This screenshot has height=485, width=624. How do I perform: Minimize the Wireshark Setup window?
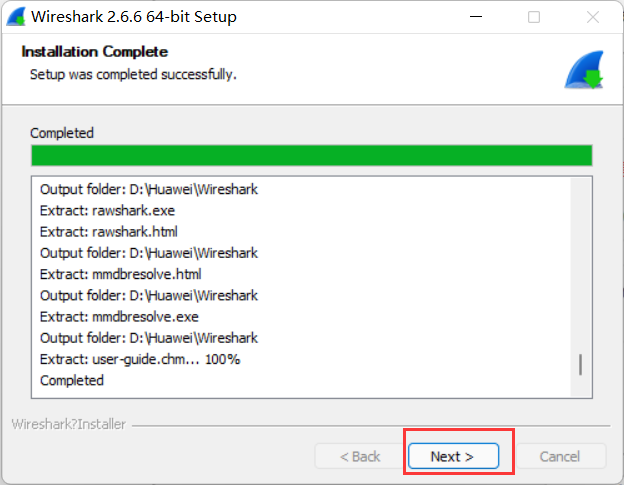tap(476, 17)
